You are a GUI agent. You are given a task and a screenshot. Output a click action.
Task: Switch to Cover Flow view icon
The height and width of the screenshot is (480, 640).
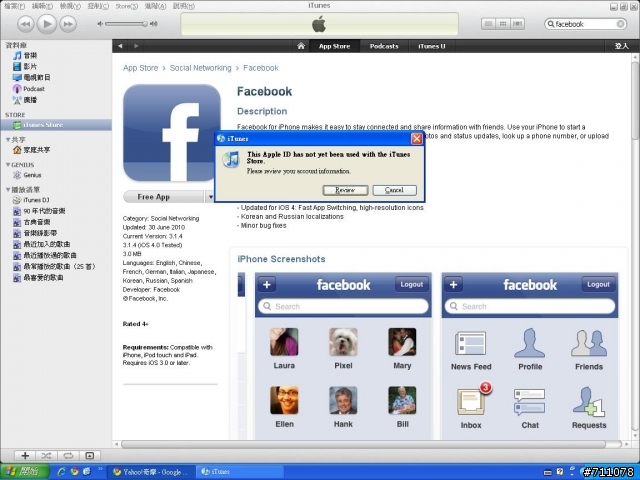pyautogui.click(x=518, y=24)
